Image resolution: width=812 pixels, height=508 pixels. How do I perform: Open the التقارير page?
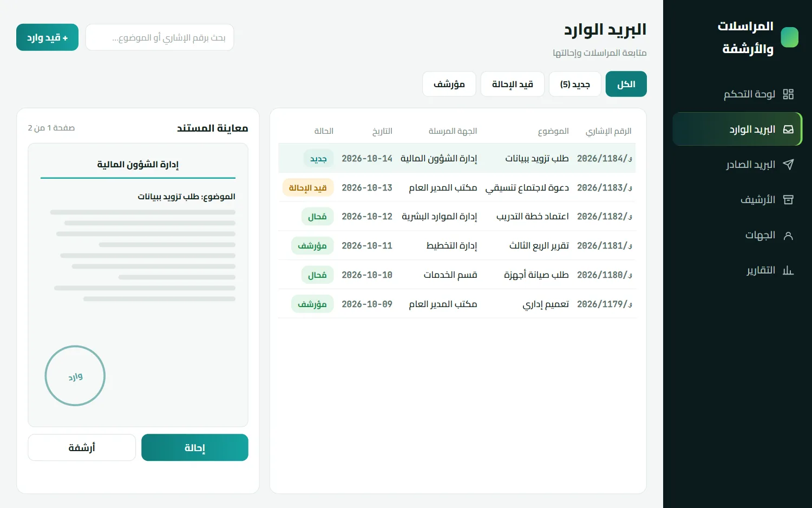(x=737, y=270)
